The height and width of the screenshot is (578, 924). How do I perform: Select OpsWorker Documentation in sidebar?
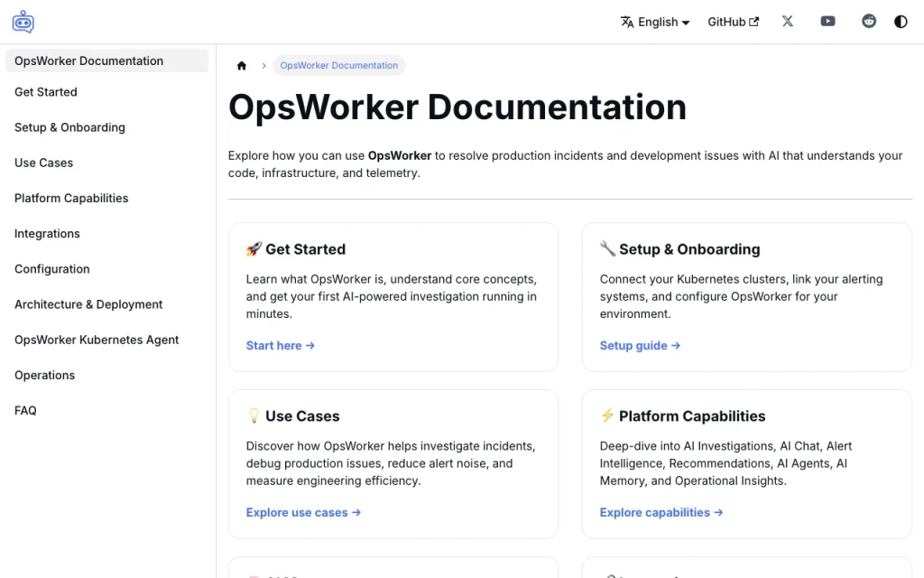[106, 61]
